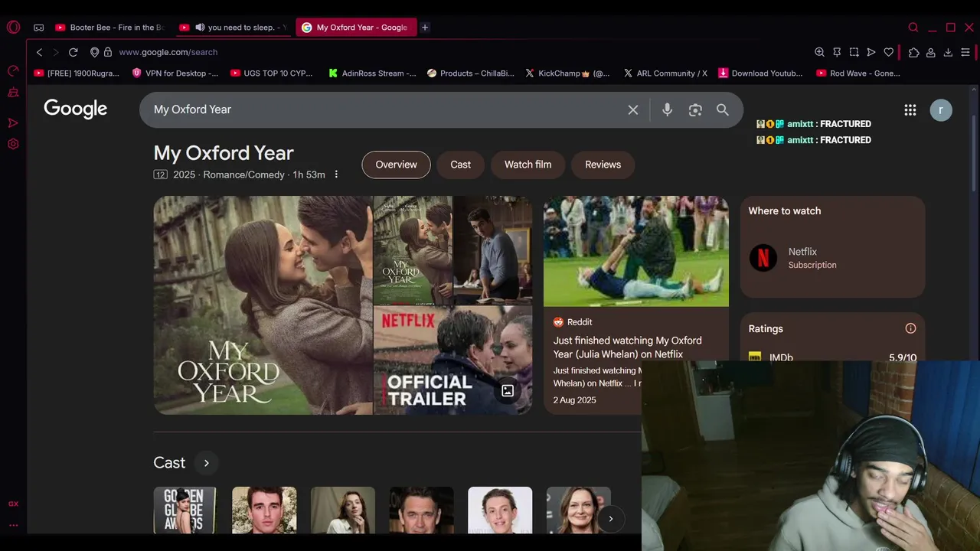This screenshot has width=980, height=551.
Task: Select the My Oxford Year - Google tab
Action: click(x=356, y=28)
